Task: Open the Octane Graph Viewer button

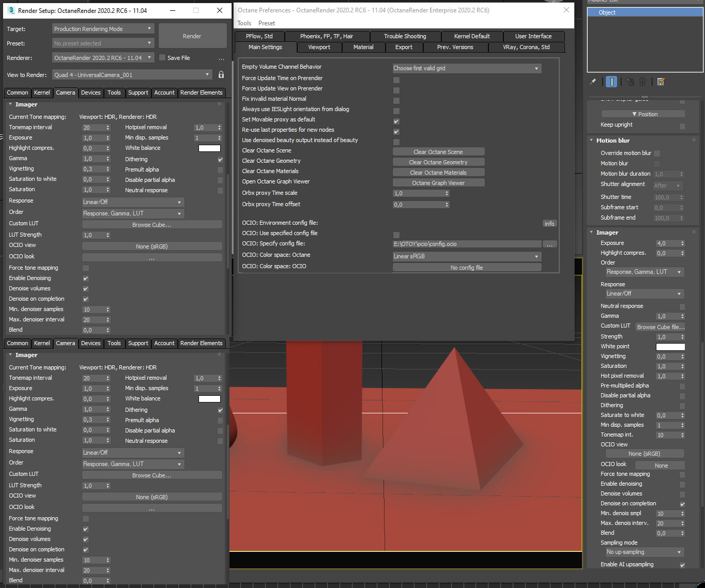Action: click(438, 183)
